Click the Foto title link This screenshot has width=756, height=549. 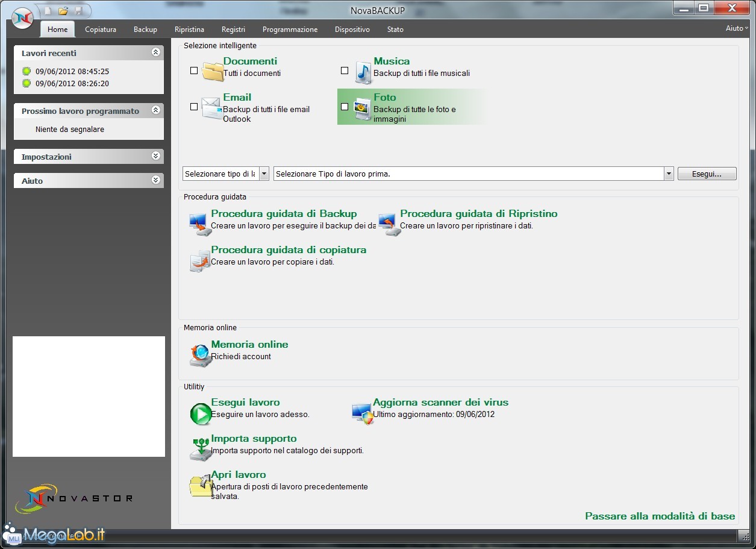tap(385, 97)
